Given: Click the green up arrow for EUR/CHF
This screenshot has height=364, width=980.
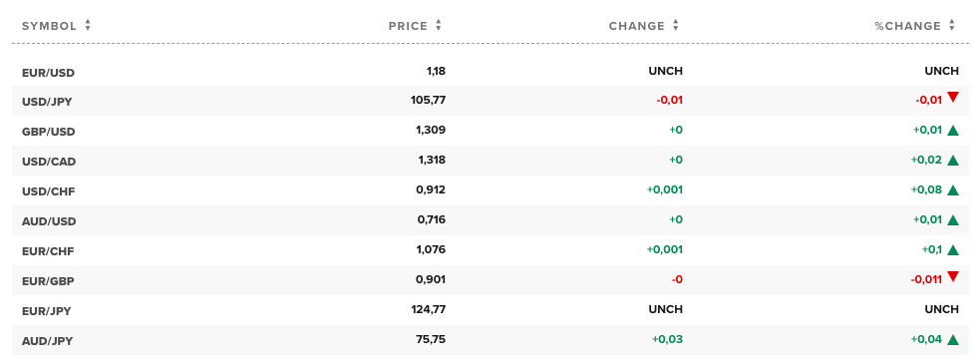Looking at the screenshot, I should [x=953, y=250].
